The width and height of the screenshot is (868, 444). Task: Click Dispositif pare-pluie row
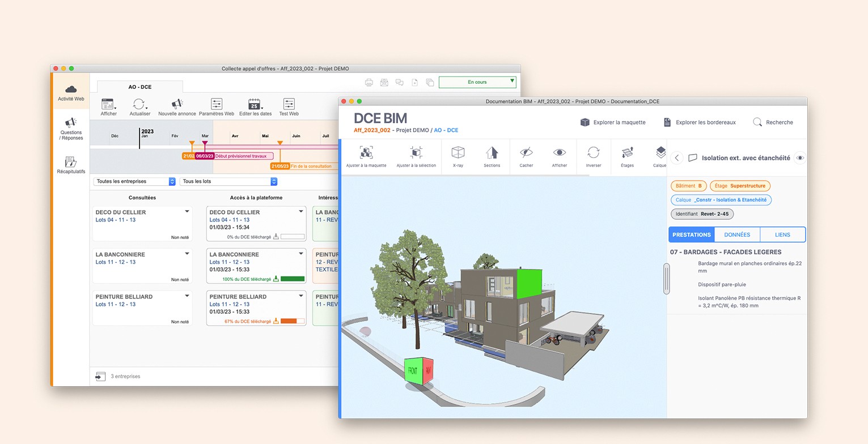coord(722,285)
